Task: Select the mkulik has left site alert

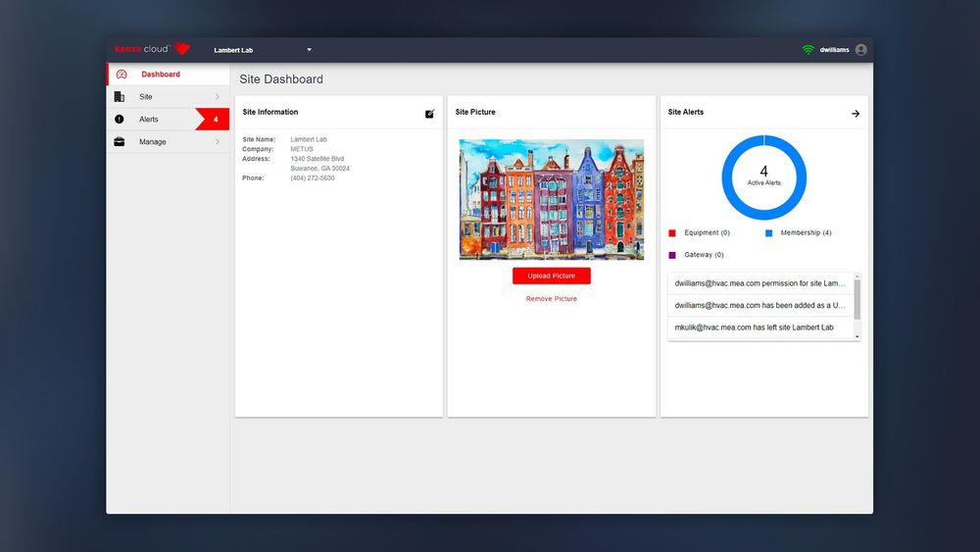Action: point(755,327)
